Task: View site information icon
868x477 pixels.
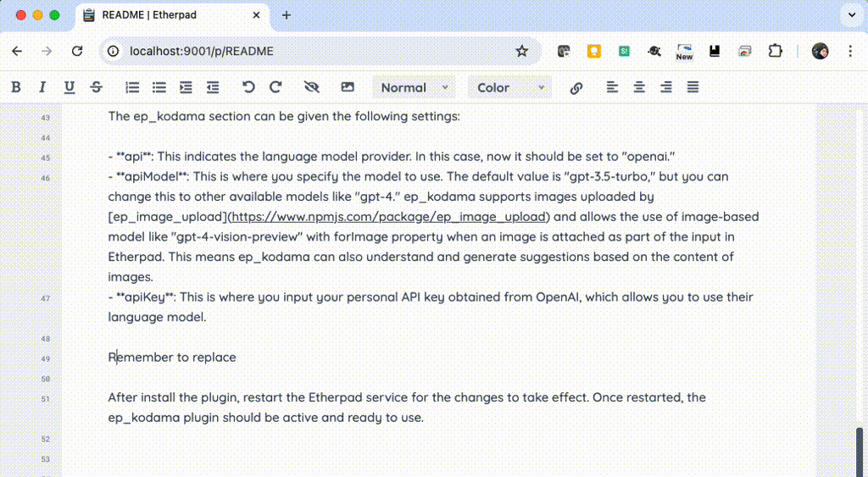Action: point(114,51)
